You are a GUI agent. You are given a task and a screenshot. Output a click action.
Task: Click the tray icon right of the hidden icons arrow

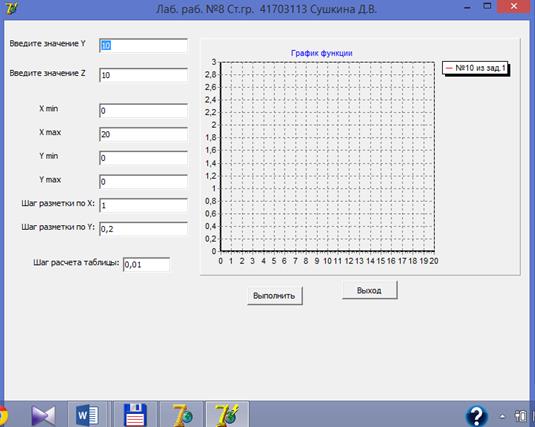(521, 416)
